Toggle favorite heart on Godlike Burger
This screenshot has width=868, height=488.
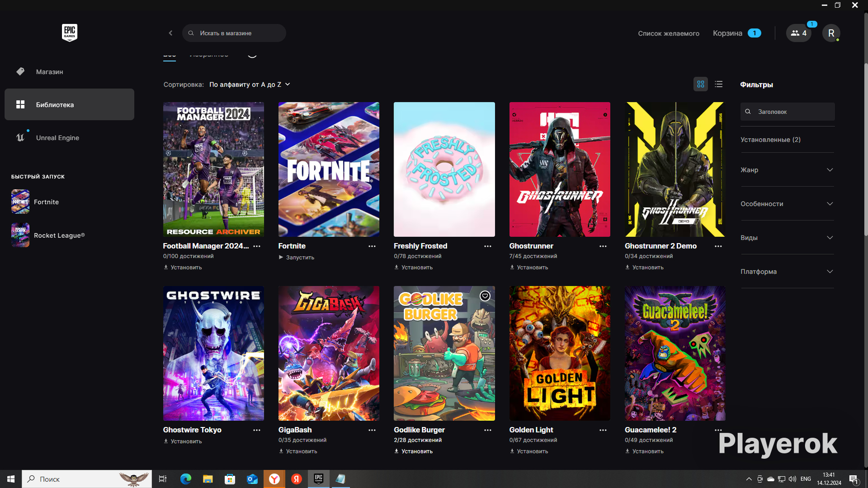pos(485,296)
